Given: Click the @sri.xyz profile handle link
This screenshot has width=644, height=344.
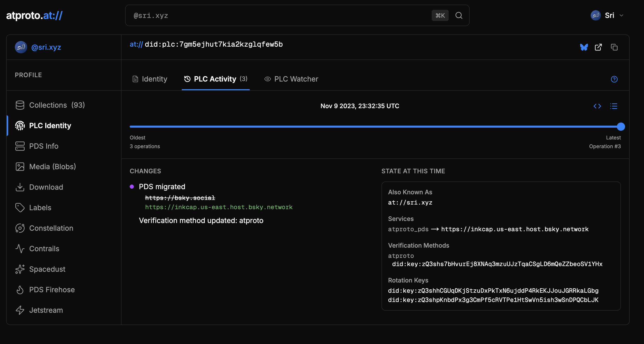Looking at the screenshot, I should point(46,47).
